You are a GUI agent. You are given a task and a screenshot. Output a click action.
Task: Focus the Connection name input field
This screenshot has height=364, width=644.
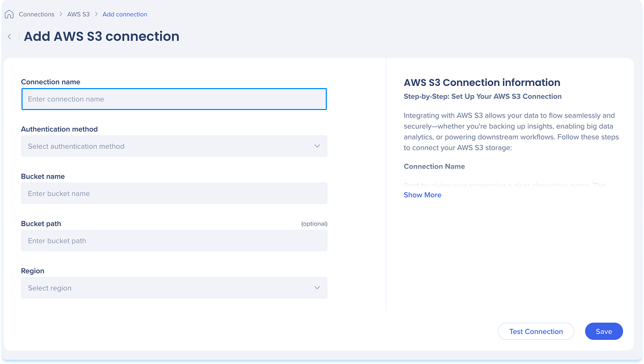174,99
